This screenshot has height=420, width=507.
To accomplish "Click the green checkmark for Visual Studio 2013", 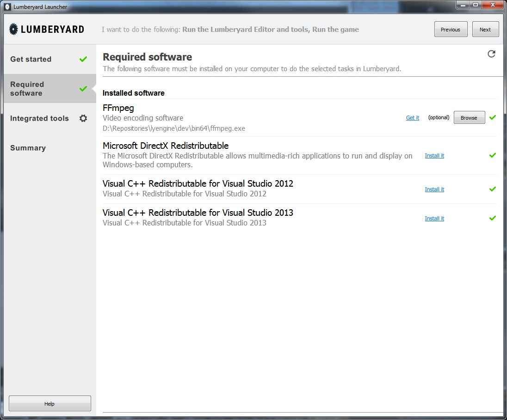I will [493, 218].
